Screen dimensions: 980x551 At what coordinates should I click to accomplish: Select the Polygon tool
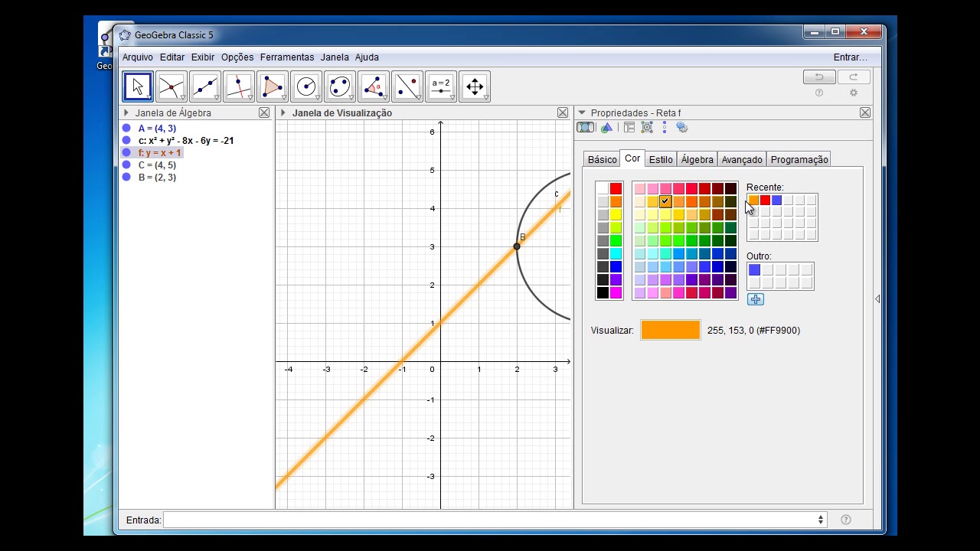(273, 86)
